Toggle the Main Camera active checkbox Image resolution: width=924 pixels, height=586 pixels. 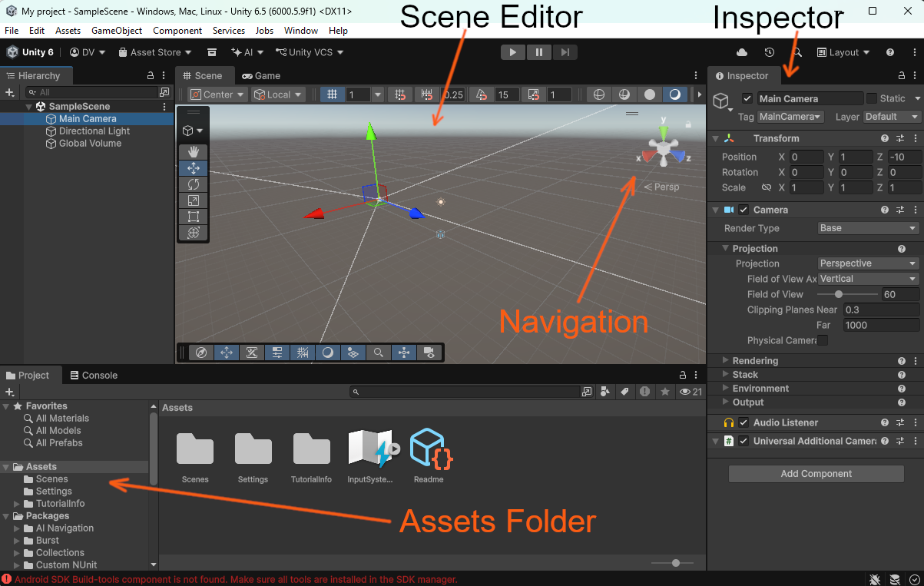[x=747, y=98]
